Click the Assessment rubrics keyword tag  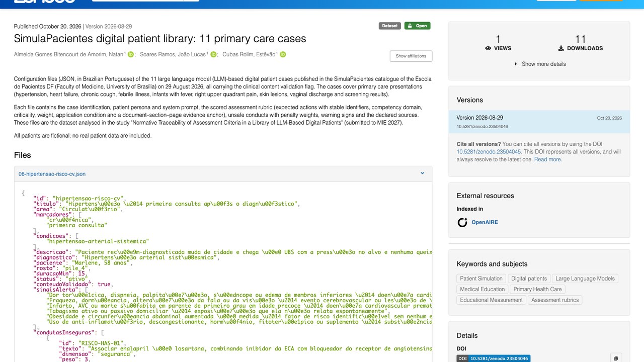point(555,300)
